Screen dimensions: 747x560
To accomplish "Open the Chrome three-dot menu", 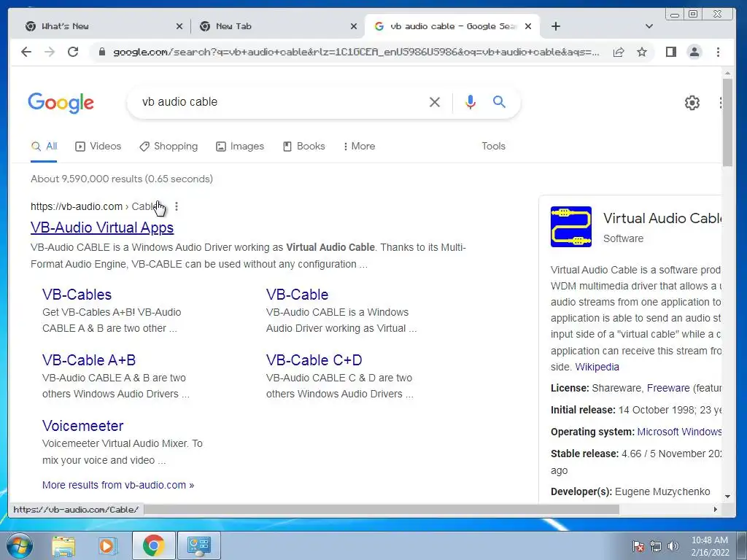I will (718, 52).
